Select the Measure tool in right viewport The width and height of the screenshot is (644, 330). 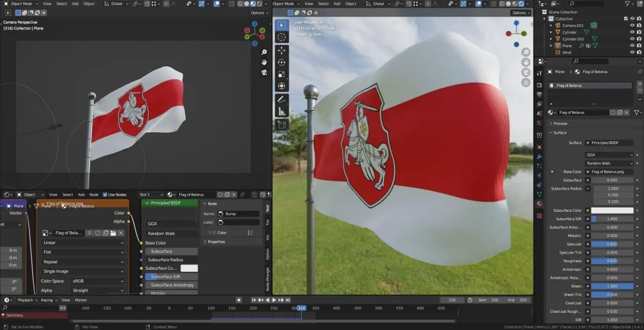click(282, 112)
